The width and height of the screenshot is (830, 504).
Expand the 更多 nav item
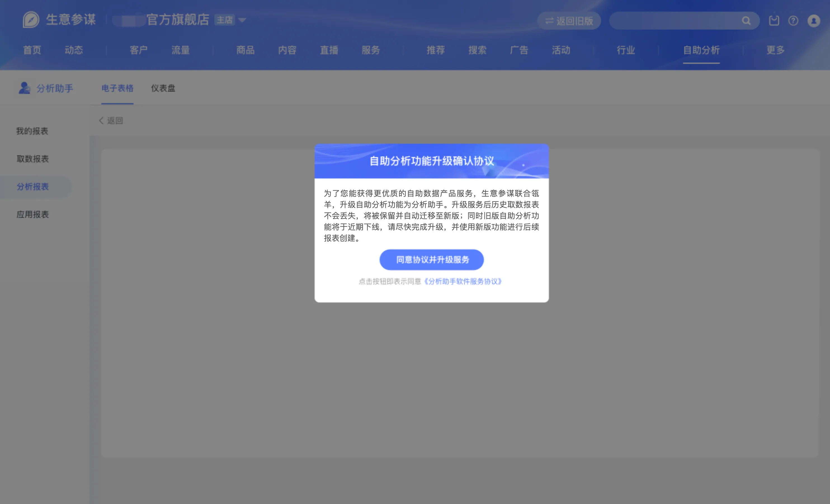pos(775,50)
